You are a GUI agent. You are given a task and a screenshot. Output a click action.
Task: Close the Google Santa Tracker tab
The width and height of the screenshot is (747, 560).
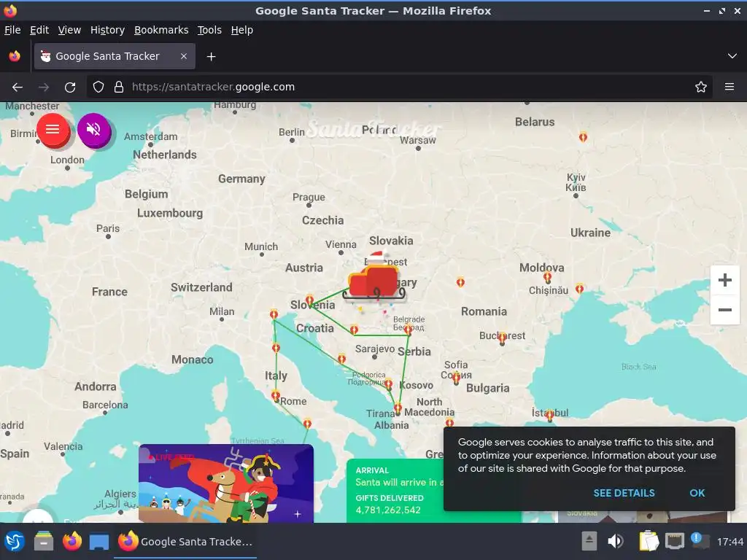[184, 56]
